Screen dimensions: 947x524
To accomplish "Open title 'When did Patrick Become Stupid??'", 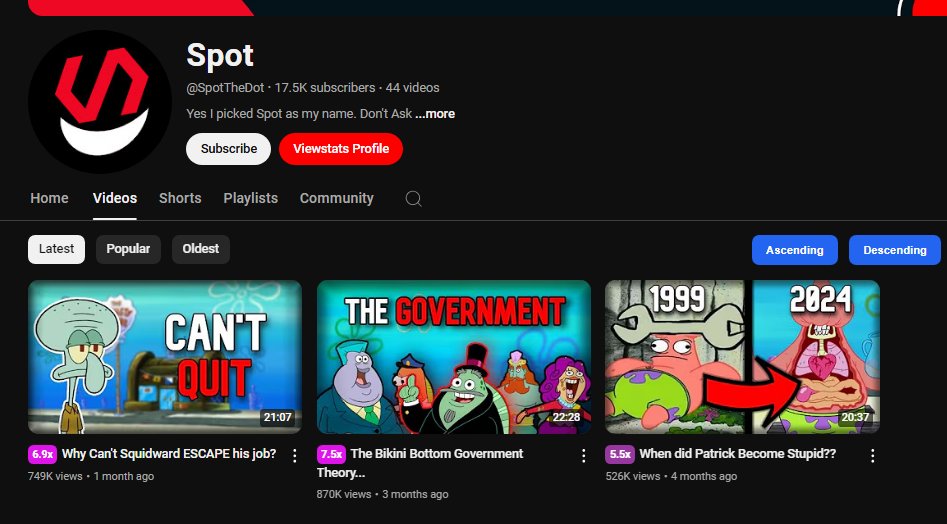I will [x=737, y=454].
